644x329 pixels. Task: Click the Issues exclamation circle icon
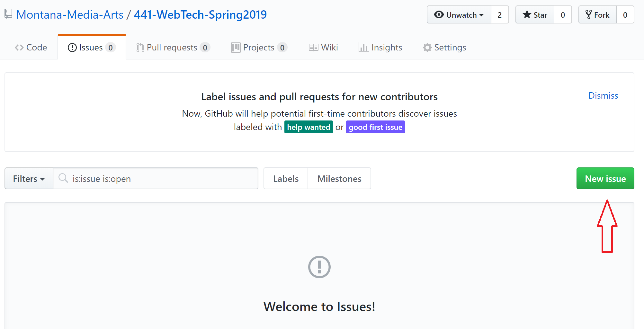[72, 48]
